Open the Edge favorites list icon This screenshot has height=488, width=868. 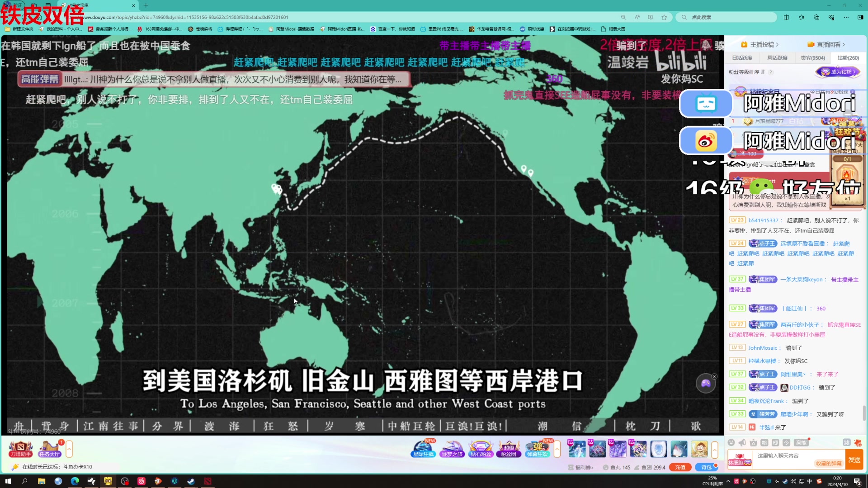pos(802,17)
